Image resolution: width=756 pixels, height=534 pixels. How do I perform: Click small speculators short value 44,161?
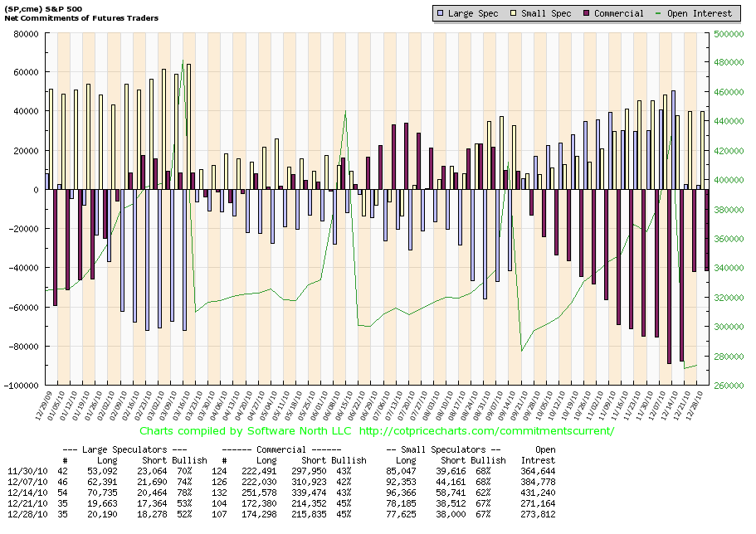point(451,482)
